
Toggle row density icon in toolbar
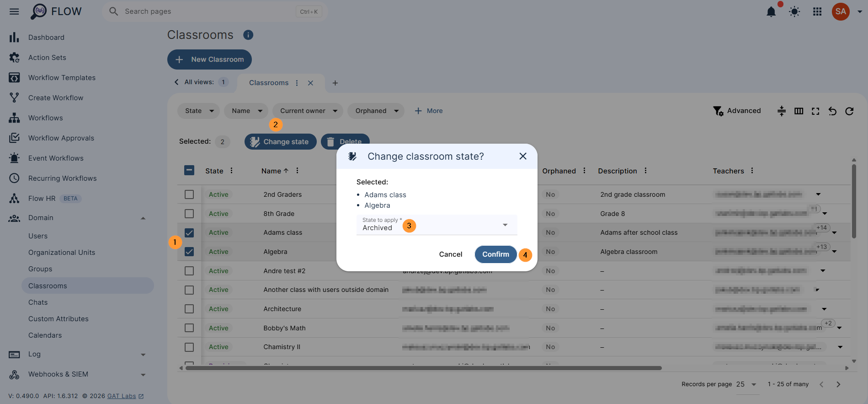(x=782, y=111)
